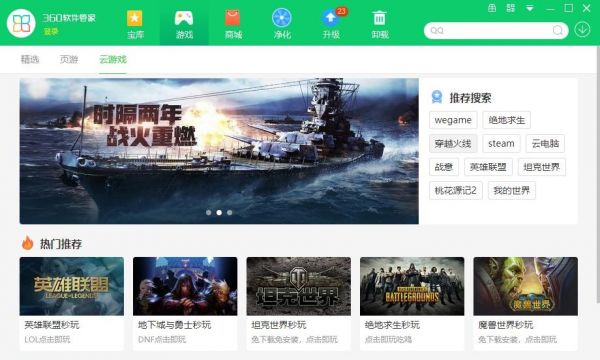The image size is (600, 360).
Task: Open the 商城 shopping bag icon
Action: [233, 18]
